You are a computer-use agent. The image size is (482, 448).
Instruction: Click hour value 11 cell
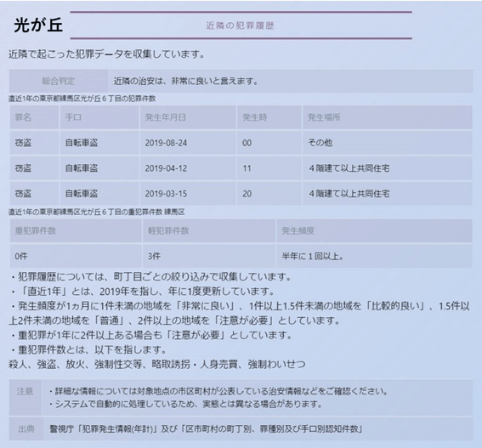tap(269, 168)
